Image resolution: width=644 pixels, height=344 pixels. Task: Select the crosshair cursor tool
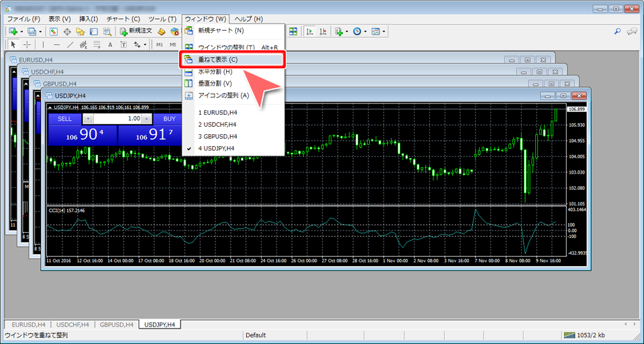point(27,44)
